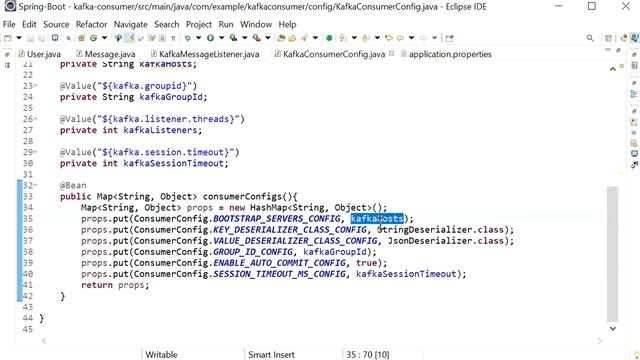Click the Back navigation arrow icon
640x360 pixels.
coord(400,38)
